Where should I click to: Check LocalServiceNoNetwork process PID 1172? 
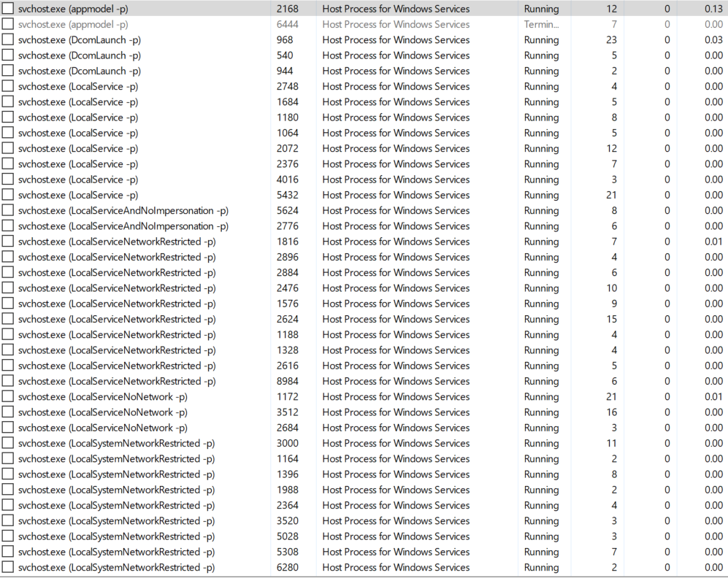(x=7, y=396)
